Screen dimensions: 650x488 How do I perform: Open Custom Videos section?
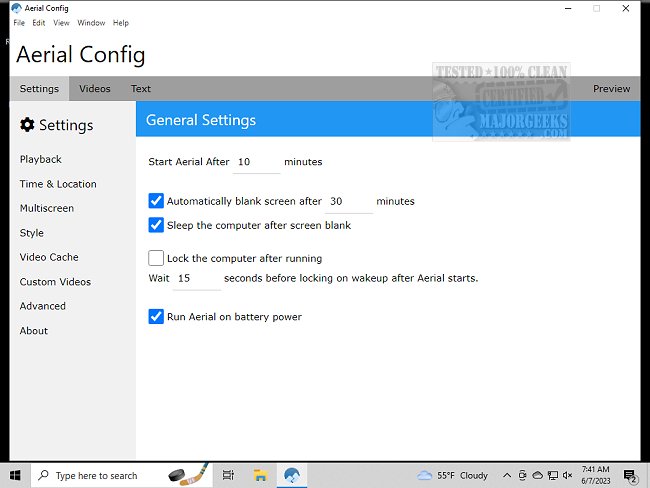pyautogui.click(x=55, y=282)
